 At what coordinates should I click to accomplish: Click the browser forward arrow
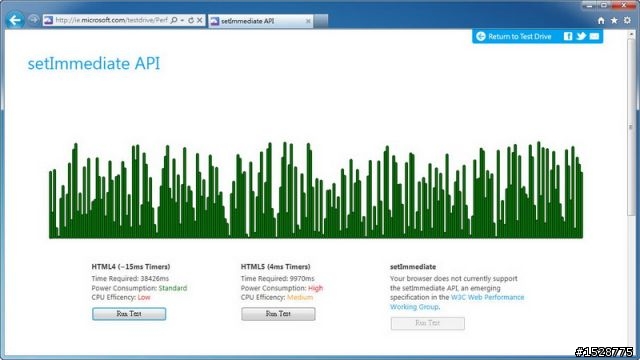pos(33,20)
